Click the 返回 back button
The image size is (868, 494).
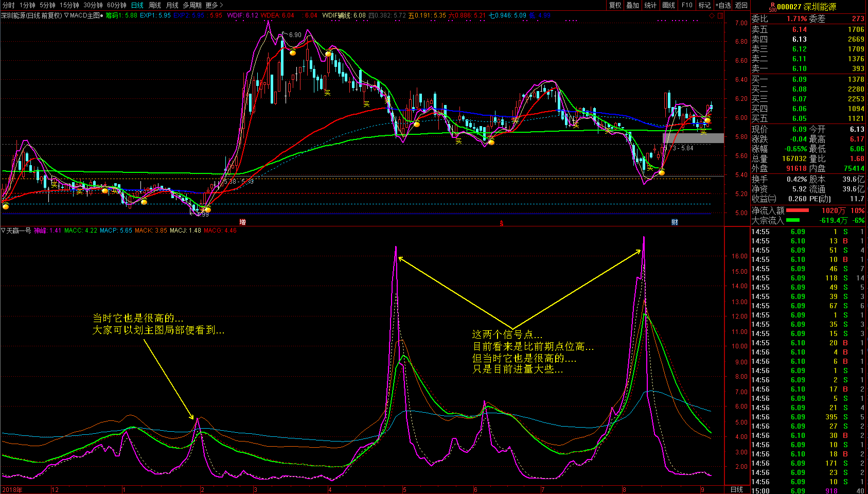pos(741,5)
